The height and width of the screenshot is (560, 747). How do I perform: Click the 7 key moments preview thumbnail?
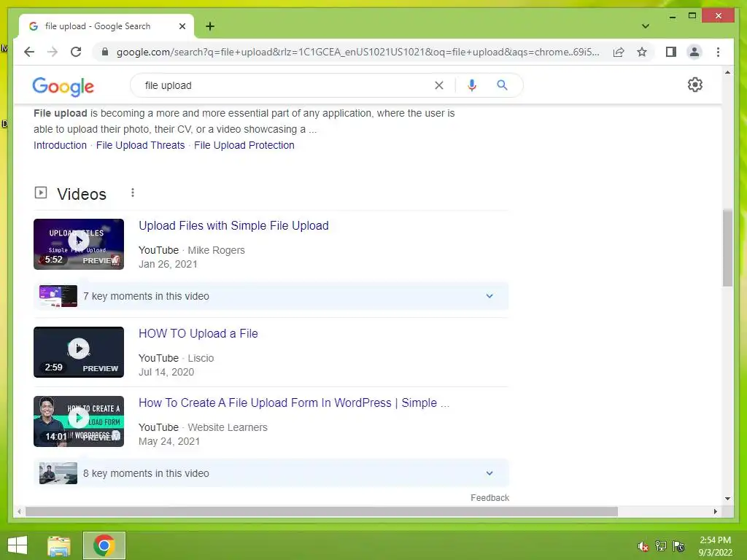[x=58, y=296]
